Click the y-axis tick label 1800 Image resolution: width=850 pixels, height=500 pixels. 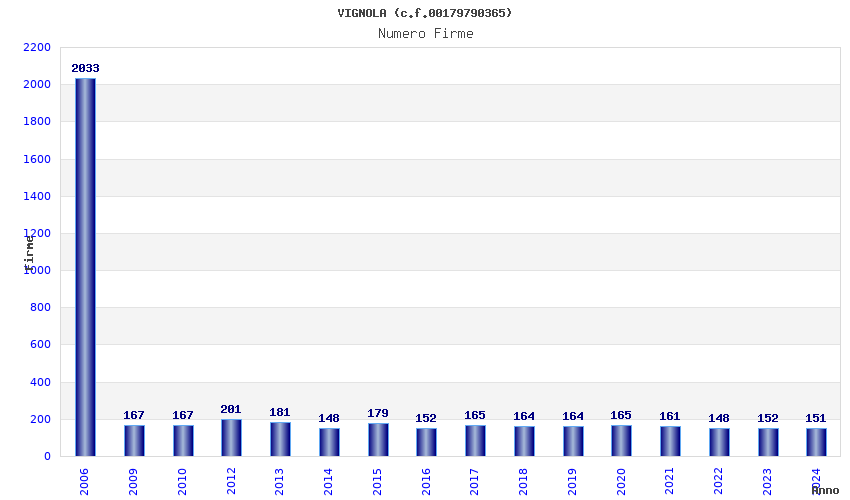[x=37, y=121]
